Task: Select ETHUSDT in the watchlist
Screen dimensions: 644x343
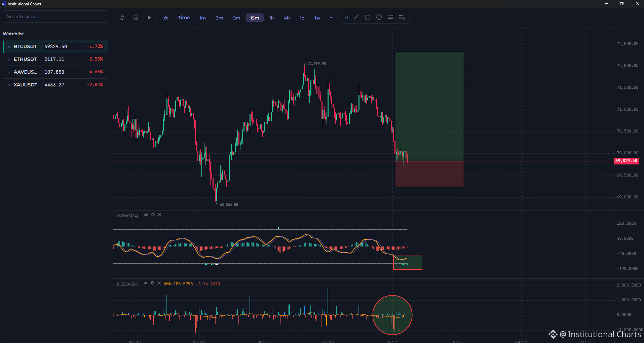Action: [x=55, y=59]
